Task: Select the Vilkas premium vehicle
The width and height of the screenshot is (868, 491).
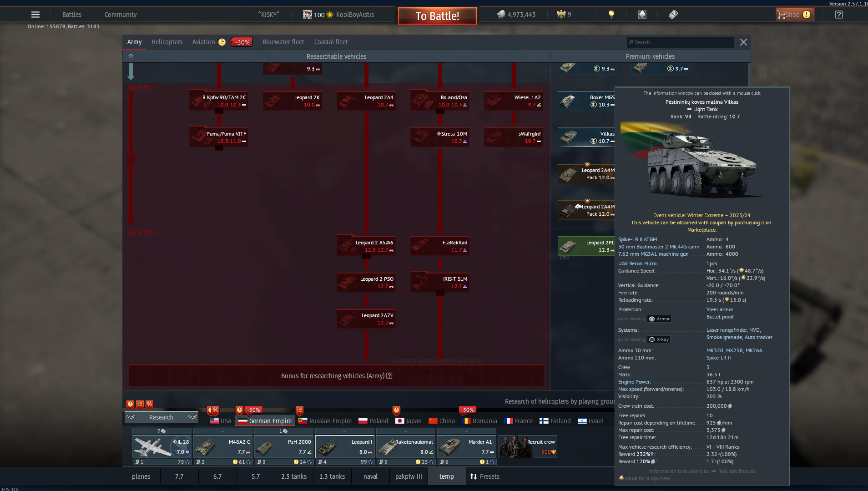Action: 586,137
